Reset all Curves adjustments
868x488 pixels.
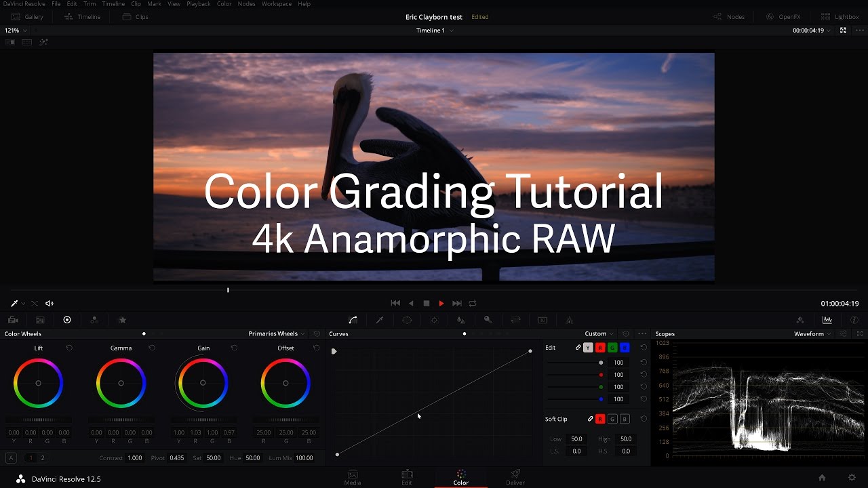626,333
